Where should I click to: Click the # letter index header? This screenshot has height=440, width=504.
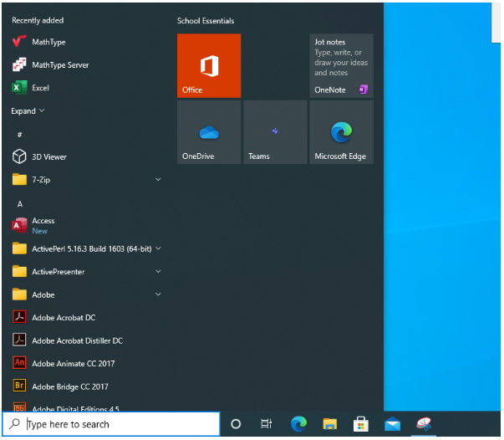click(x=19, y=135)
